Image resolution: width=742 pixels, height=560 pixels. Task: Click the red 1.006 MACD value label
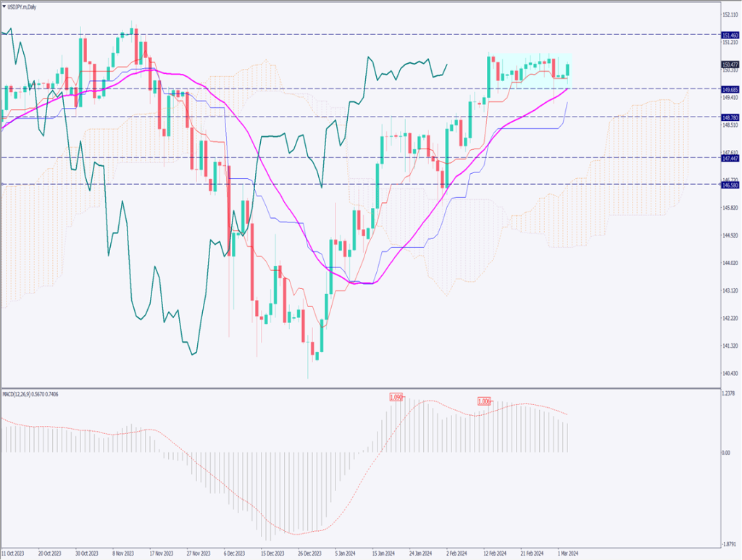(484, 401)
